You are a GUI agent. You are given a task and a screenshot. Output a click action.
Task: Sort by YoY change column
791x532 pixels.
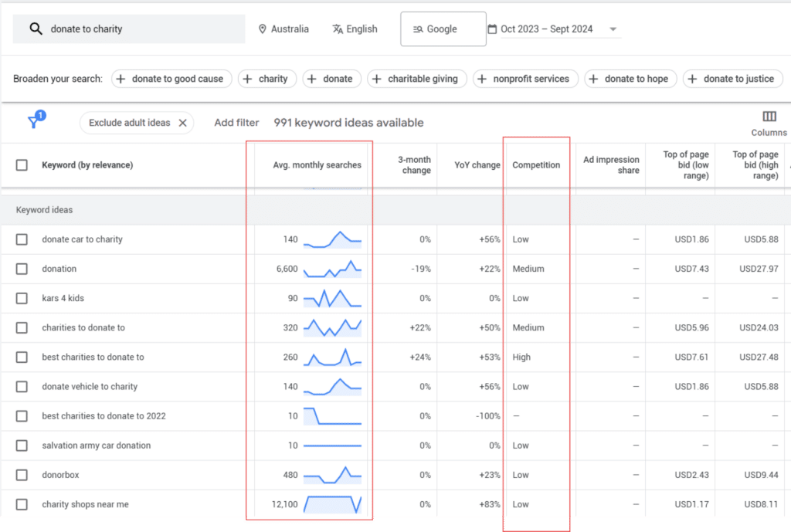point(477,165)
